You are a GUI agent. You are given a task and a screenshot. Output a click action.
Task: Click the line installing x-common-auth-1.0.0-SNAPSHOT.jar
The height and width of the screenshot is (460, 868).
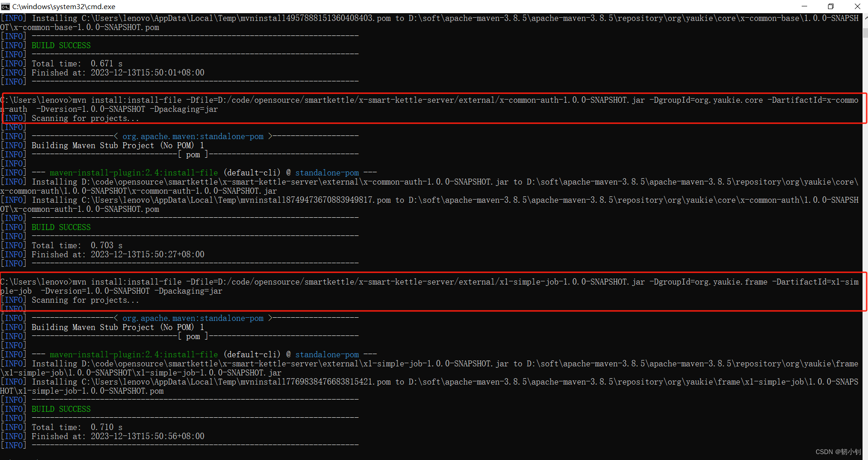point(429,186)
